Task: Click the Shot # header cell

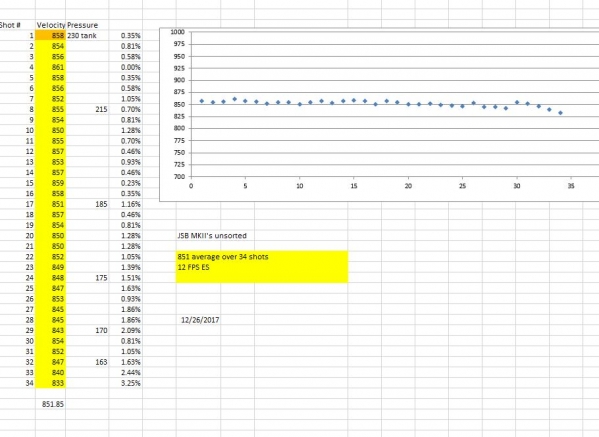Action: coord(18,25)
